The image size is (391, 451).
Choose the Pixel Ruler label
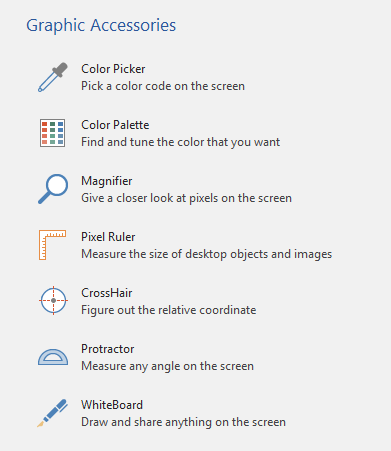108,237
